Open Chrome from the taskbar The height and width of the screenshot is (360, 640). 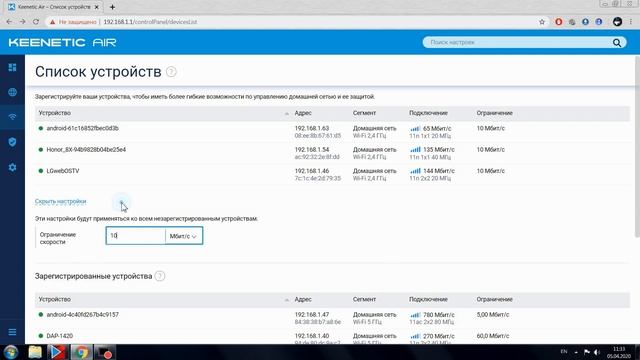tap(81, 352)
